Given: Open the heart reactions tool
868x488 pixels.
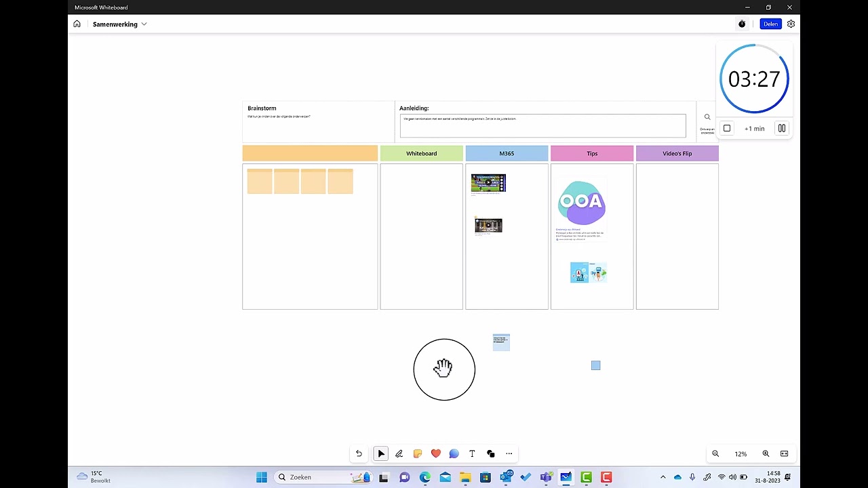Looking at the screenshot, I should (436, 454).
